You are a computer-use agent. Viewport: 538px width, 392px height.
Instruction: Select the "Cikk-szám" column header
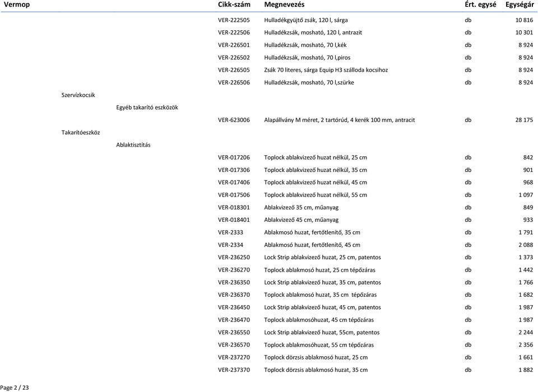click(234, 4)
